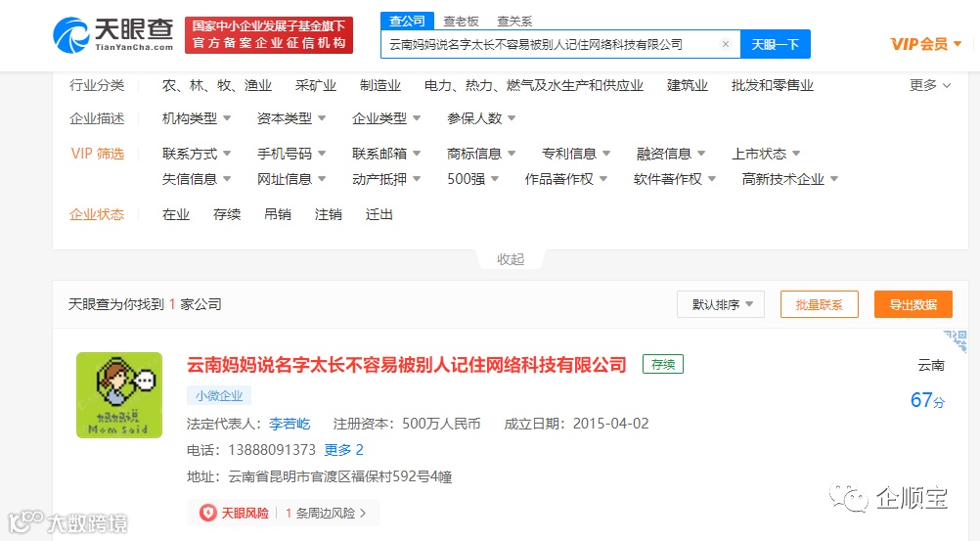Open the Mom Said company logo thumbnail

(119, 394)
